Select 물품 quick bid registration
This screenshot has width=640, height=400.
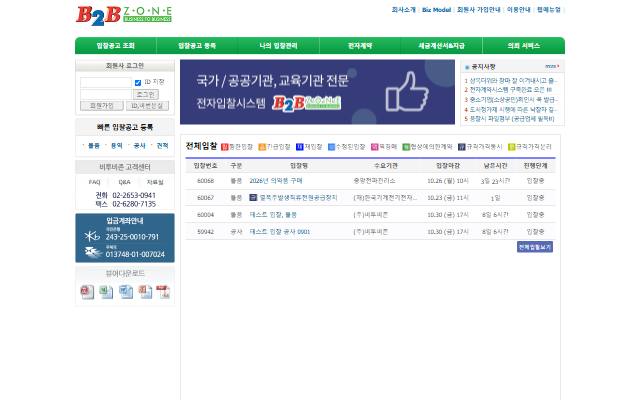[x=94, y=146]
